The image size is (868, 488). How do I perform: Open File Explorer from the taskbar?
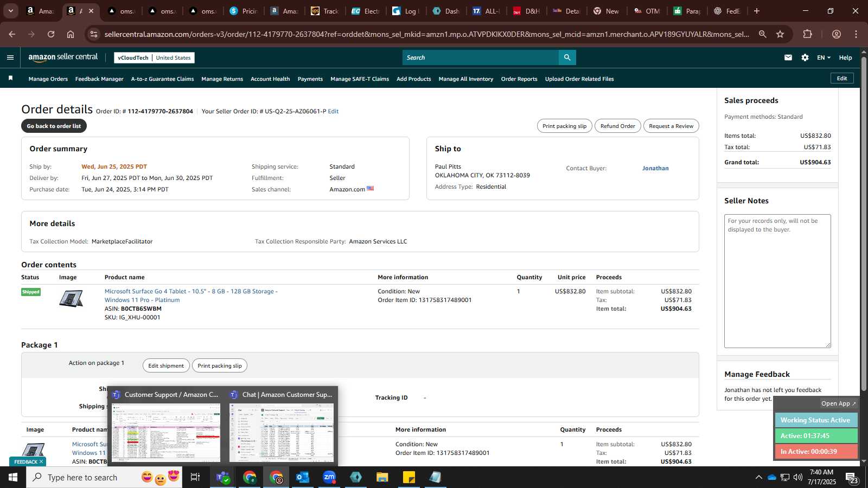[382, 477]
